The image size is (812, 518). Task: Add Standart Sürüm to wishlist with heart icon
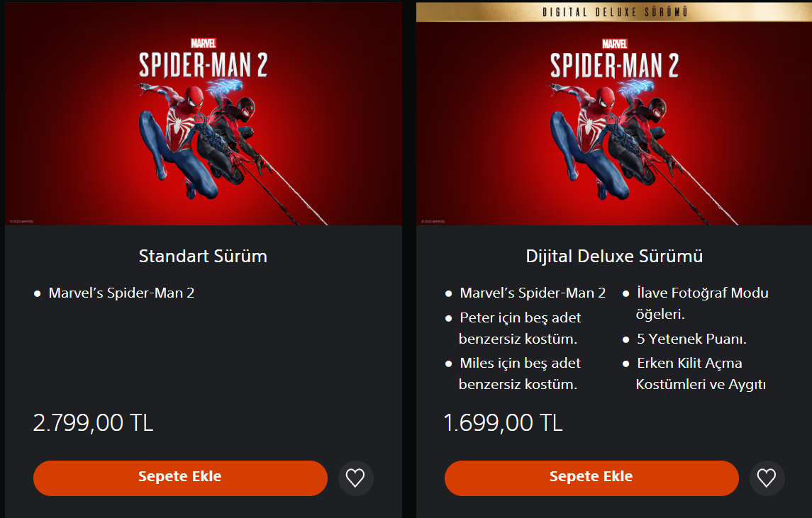tap(355, 478)
